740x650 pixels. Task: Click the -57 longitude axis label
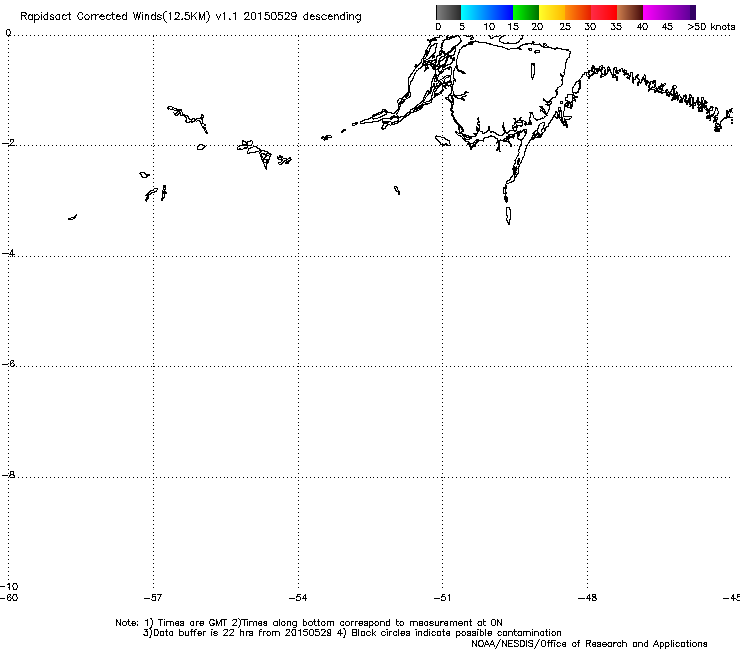(153, 598)
